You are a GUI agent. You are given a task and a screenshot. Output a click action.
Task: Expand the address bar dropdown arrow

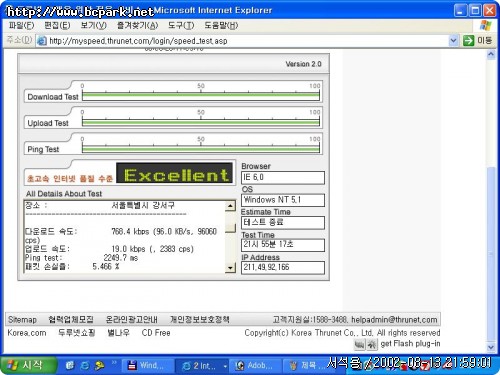coord(453,41)
